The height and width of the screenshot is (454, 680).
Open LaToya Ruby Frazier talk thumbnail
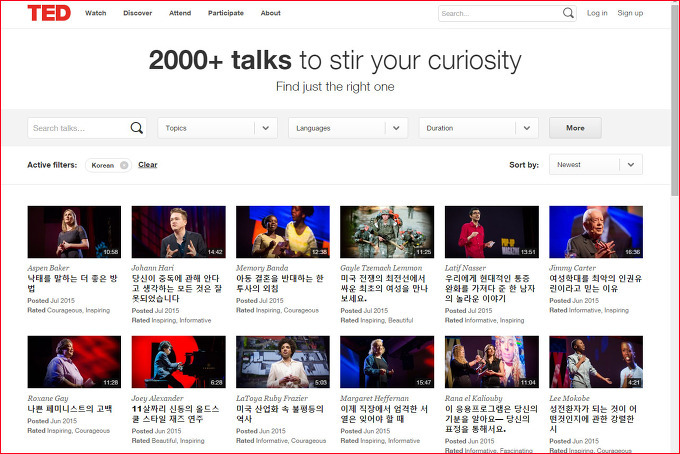click(x=283, y=362)
